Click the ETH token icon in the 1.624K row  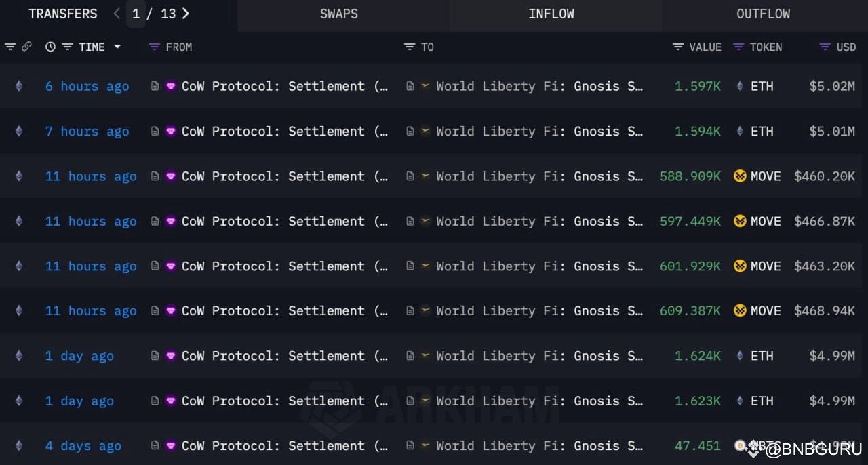[x=740, y=356]
